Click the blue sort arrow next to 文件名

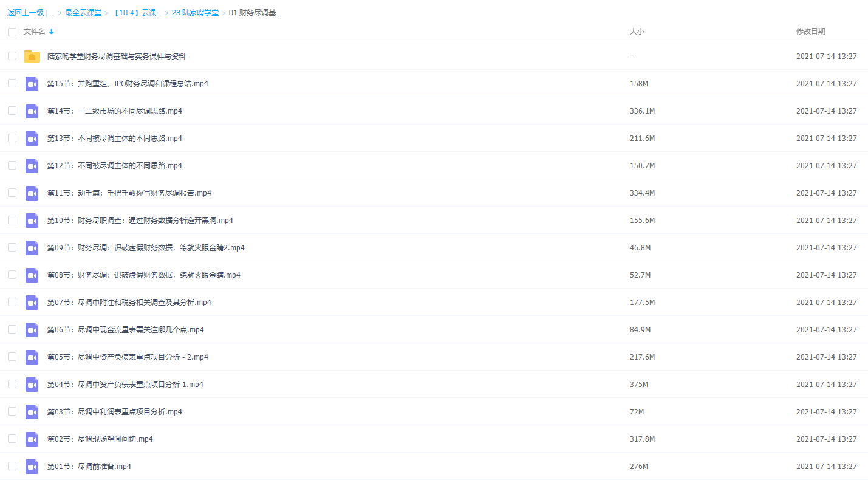coord(52,32)
